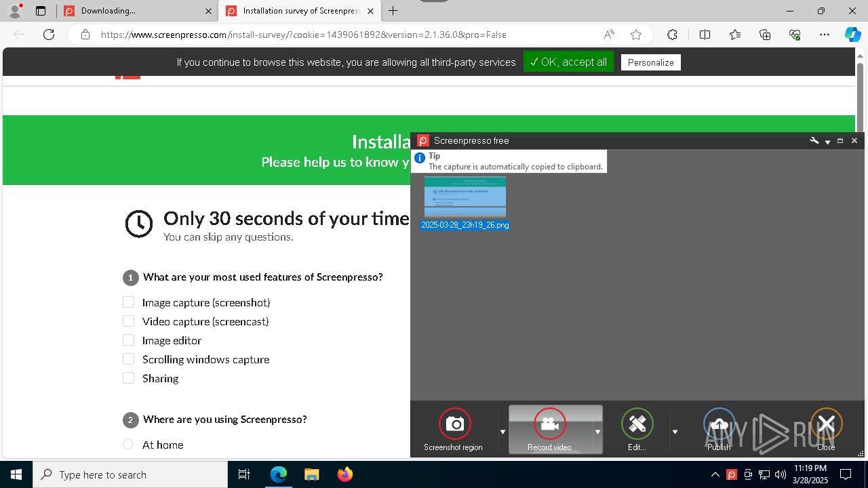This screenshot has width=868, height=488.
Task: Select the 2025-03-28_23h19_26.png capture thumbnail
Action: point(465,197)
